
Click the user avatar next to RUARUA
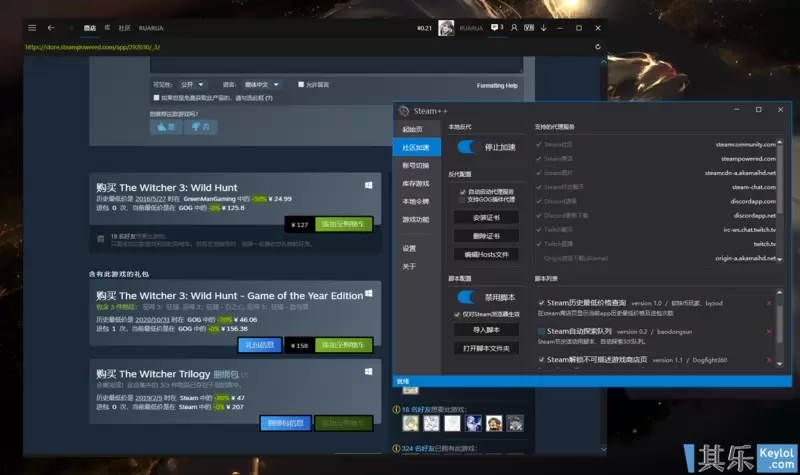point(446,28)
